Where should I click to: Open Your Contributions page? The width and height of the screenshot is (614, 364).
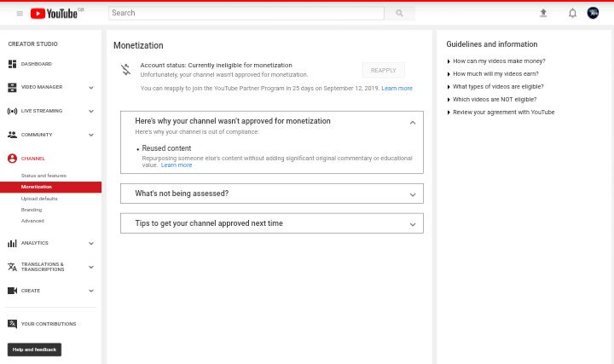(49, 324)
